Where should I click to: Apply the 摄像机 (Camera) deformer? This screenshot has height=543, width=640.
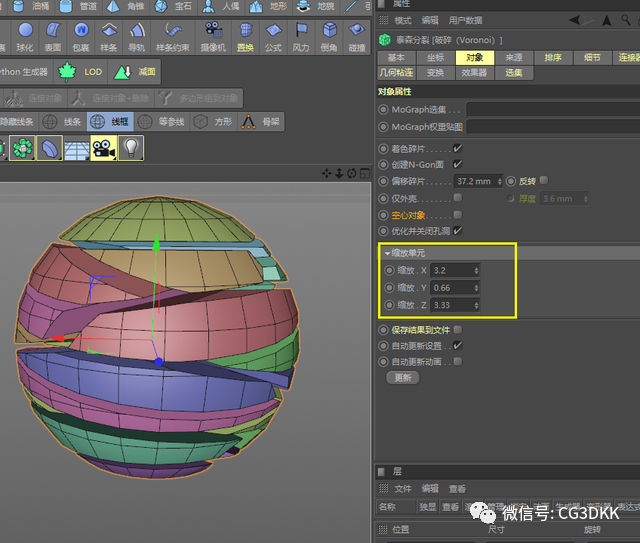point(213,37)
